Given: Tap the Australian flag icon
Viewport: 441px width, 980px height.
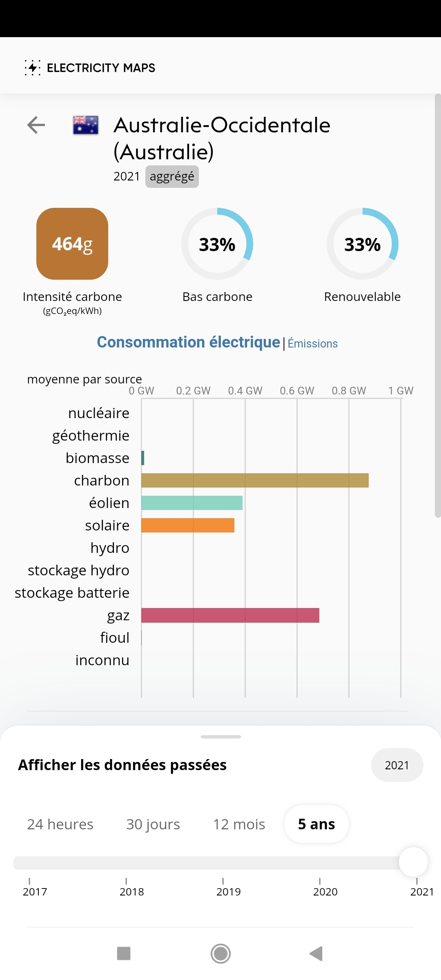Looking at the screenshot, I should [x=85, y=125].
